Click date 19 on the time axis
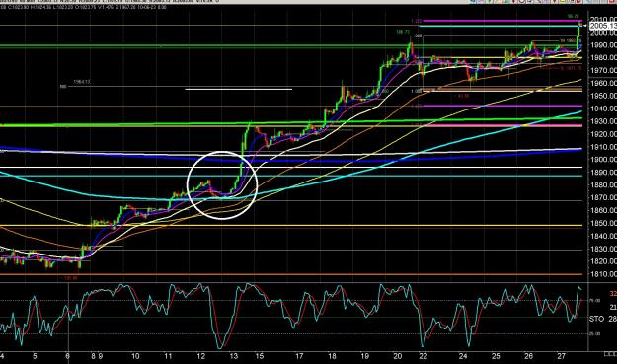 click(x=364, y=356)
